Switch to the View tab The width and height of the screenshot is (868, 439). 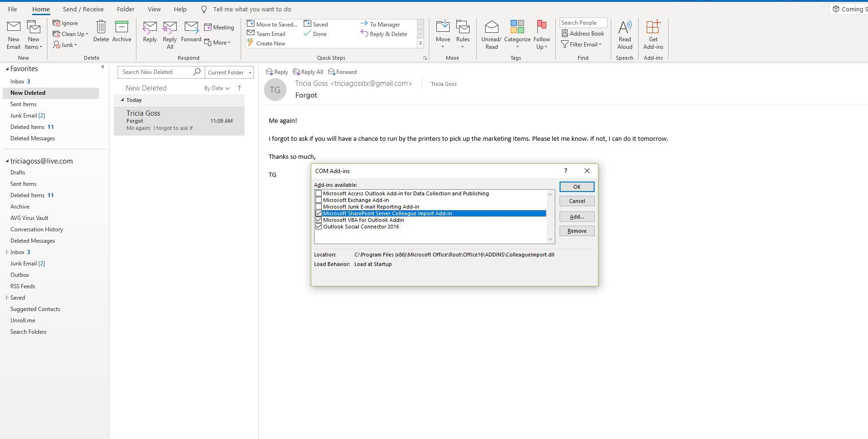click(154, 9)
